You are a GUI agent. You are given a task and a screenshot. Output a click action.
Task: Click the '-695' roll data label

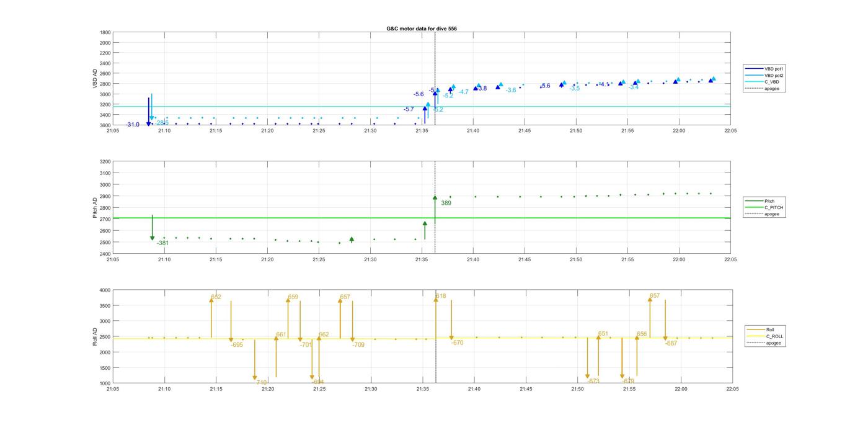[237, 344]
